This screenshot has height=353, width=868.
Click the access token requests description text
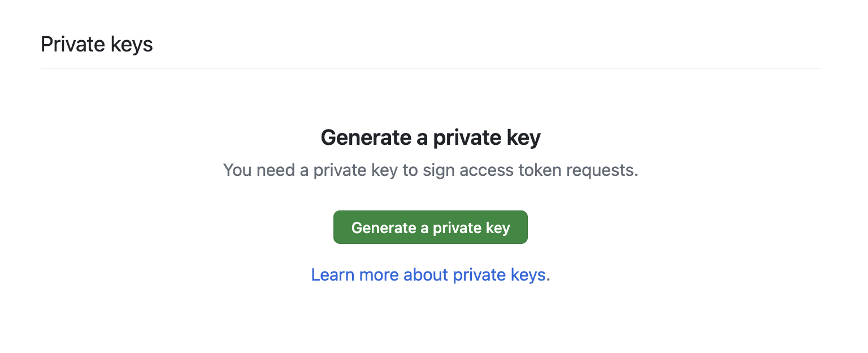tap(430, 170)
